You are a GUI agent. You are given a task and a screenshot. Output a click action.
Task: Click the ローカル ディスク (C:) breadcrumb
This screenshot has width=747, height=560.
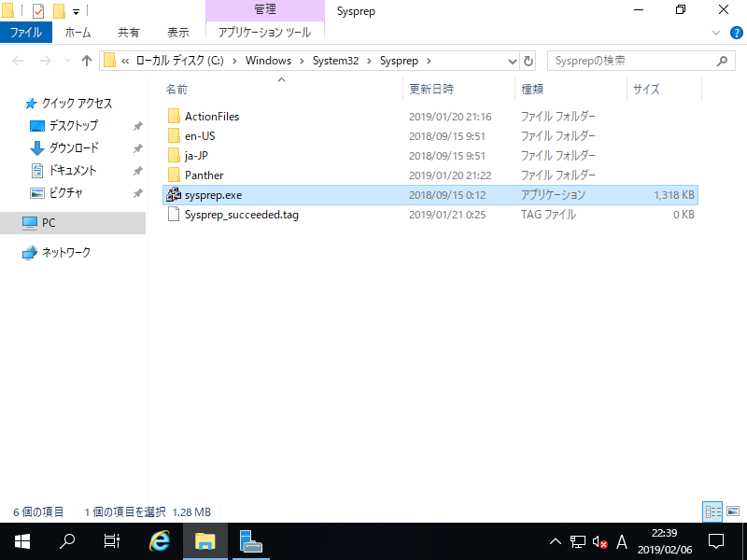coord(179,61)
